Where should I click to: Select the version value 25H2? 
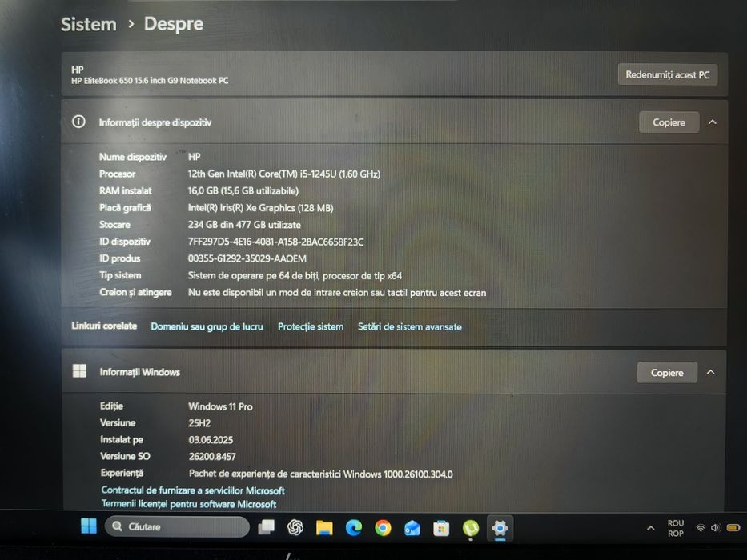(199, 423)
